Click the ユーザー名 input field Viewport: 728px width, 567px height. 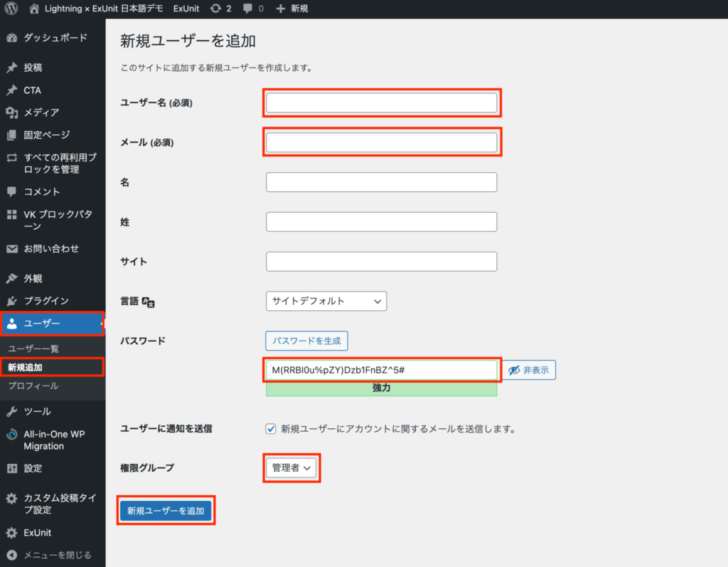[x=381, y=103]
